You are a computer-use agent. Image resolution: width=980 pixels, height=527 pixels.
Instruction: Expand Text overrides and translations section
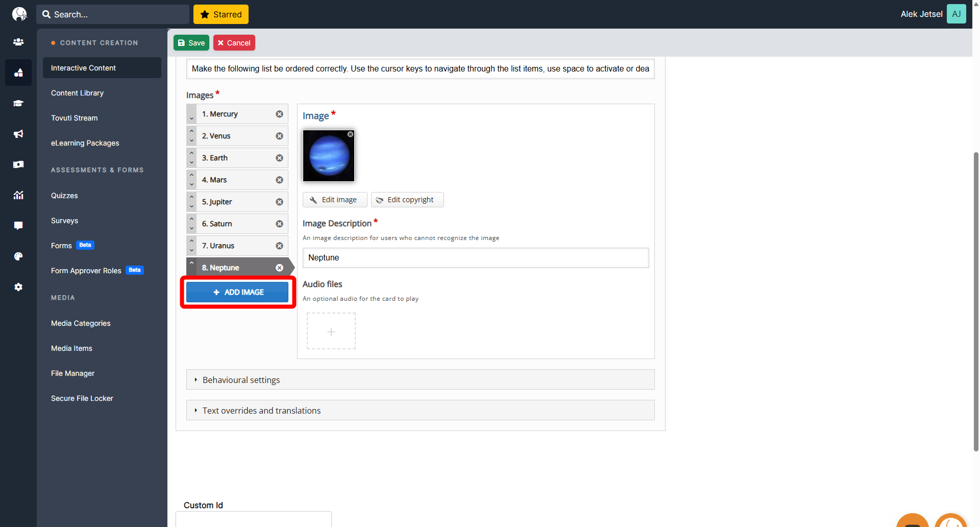pos(261,411)
